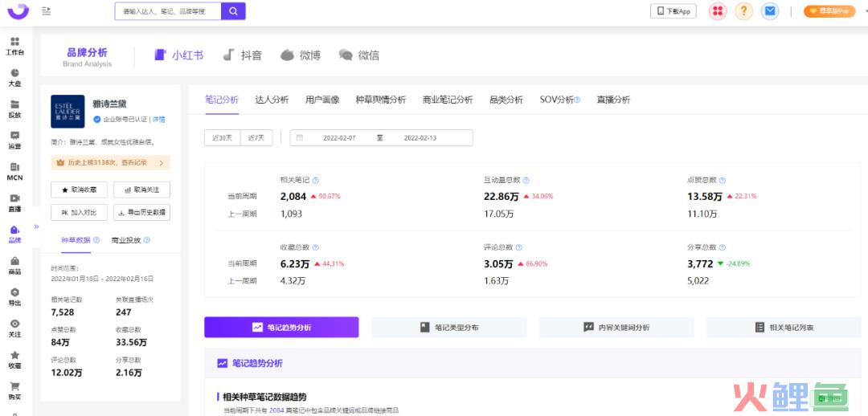Click the 下载App button
This screenshot has width=868, height=416.
point(674,11)
